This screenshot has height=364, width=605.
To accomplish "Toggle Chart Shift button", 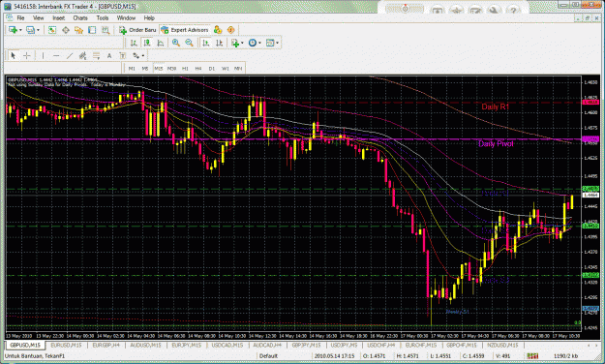I will click(219, 43).
